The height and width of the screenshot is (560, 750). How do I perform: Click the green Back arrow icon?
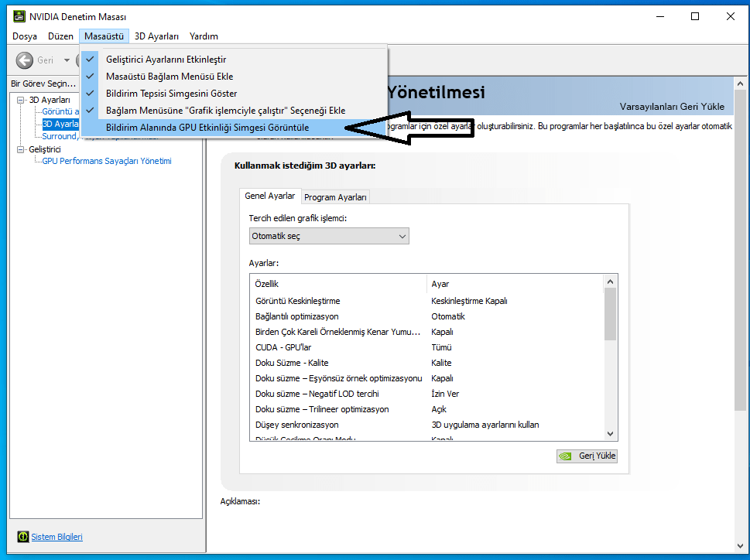(25, 60)
